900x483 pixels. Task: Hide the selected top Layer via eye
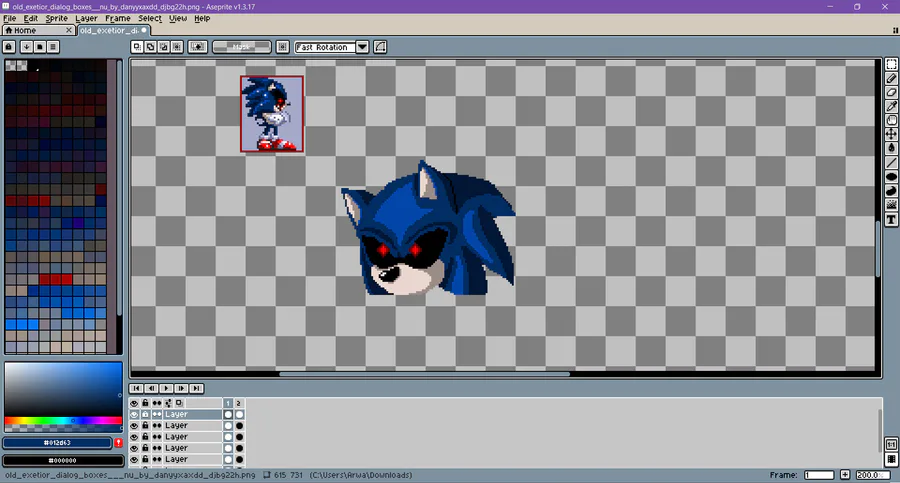pyautogui.click(x=134, y=415)
